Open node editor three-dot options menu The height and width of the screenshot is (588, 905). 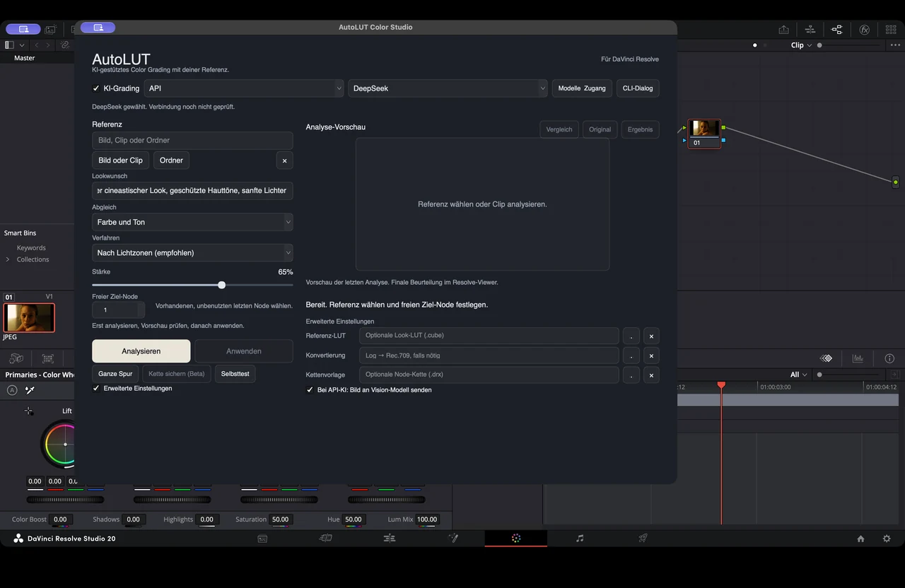coord(894,45)
